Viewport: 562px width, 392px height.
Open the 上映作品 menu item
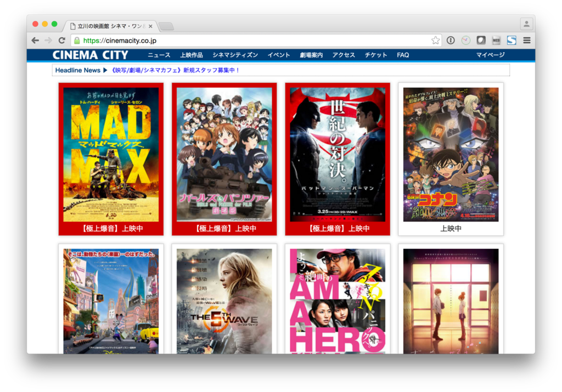[192, 55]
